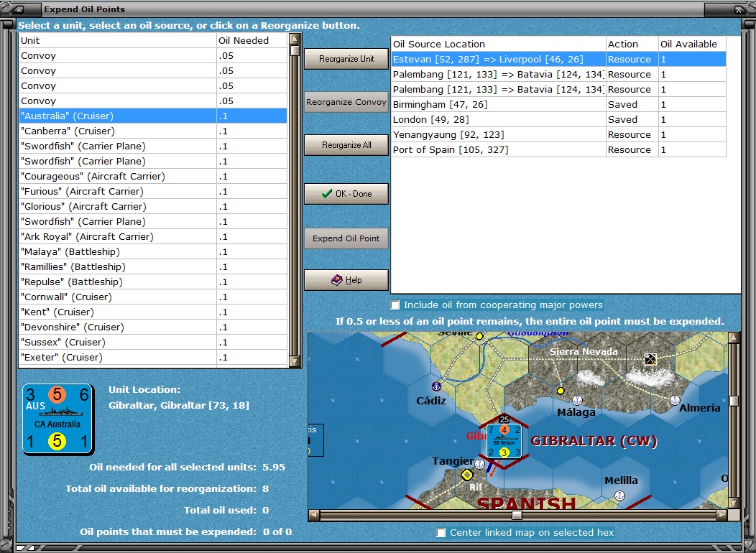This screenshot has width=756, height=553.
Task: Click the Melilla port anchor icon
Action: [619, 495]
